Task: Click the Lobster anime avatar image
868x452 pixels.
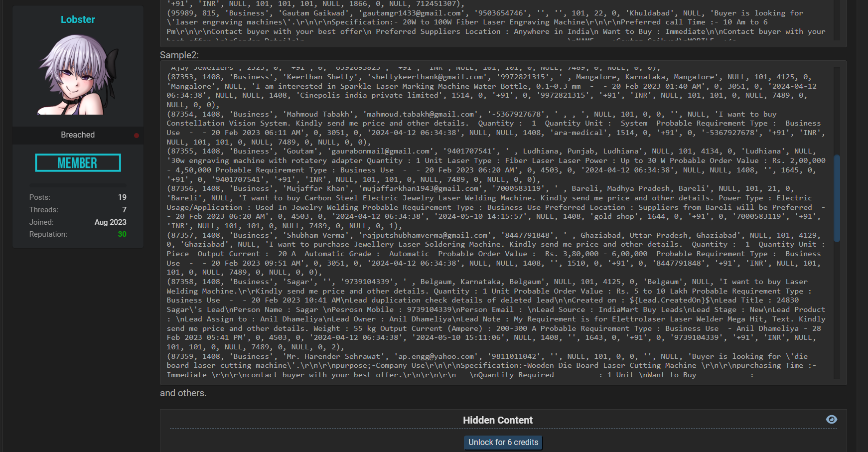Action: point(78,75)
